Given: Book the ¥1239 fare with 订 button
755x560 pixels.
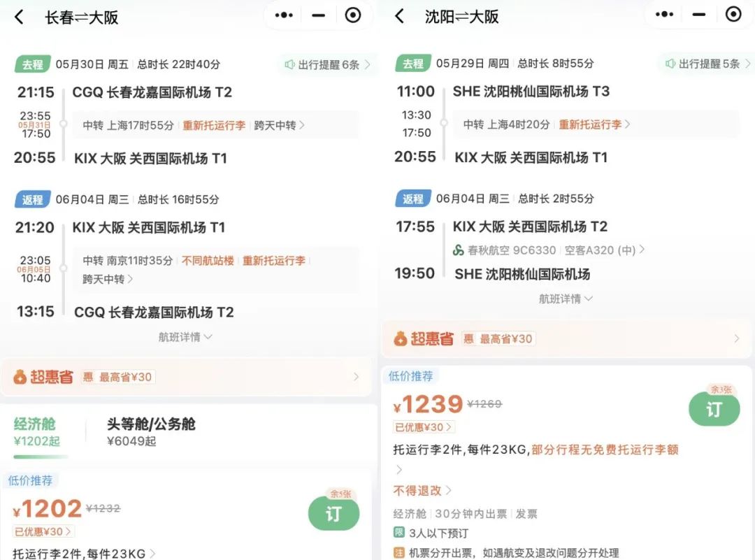Looking at the screenshot, I should tap(714, 409).
